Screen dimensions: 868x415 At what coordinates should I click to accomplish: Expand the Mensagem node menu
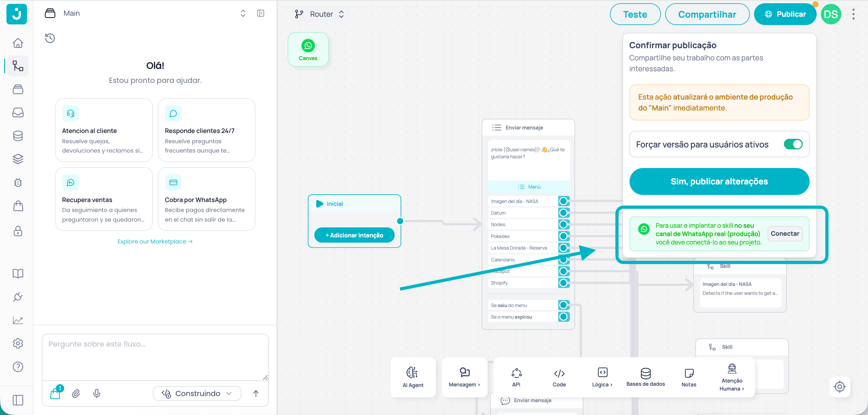click(464, 377)
